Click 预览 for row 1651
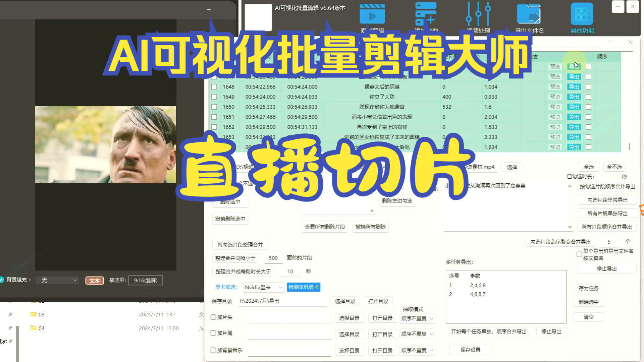The width and height of the screenshot is (644, 362). (555, 117)
